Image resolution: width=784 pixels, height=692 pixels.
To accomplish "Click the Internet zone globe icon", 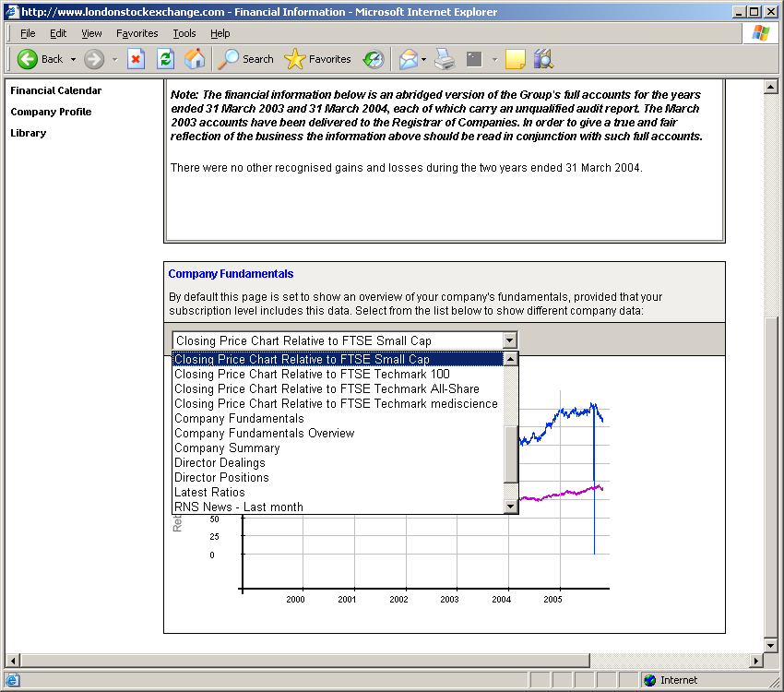I will (650, 680).
